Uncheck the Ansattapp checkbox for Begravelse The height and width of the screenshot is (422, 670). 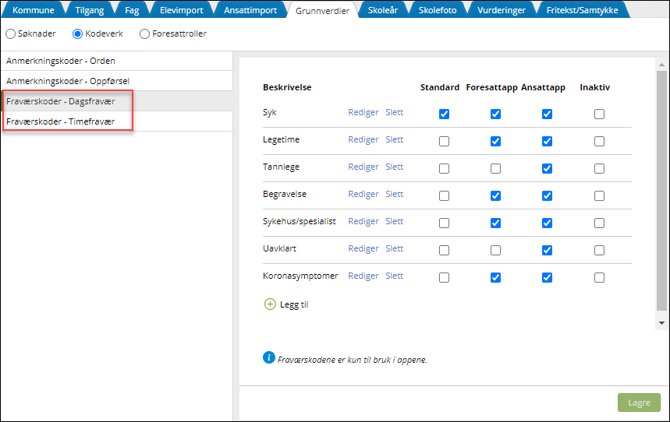[547, 195]
